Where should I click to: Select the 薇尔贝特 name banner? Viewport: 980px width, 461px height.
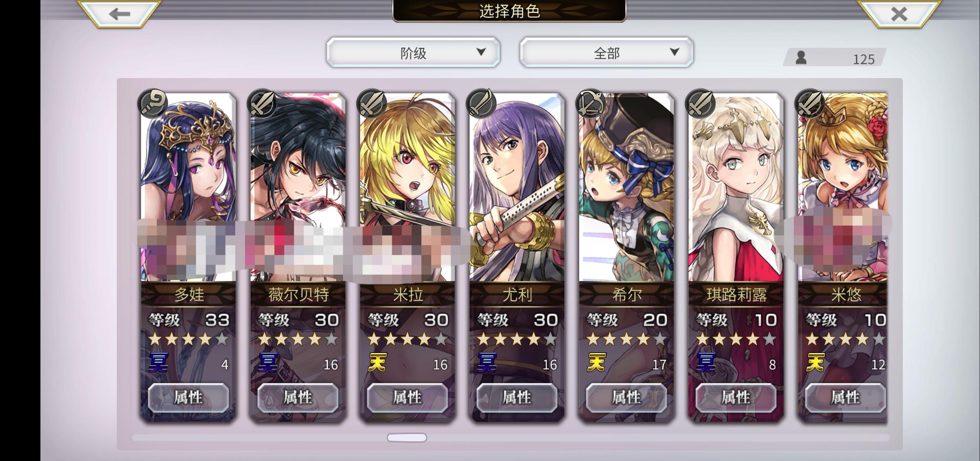coord(298,294)
